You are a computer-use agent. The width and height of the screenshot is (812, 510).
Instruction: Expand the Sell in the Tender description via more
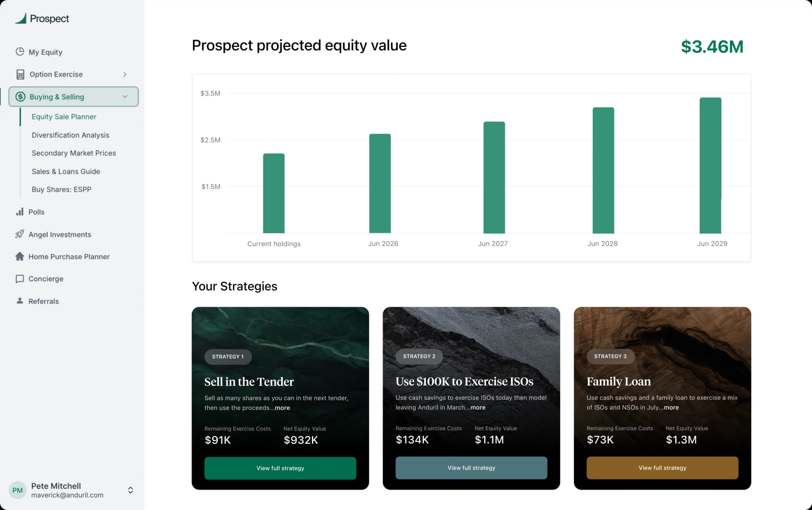pos(283,408)
